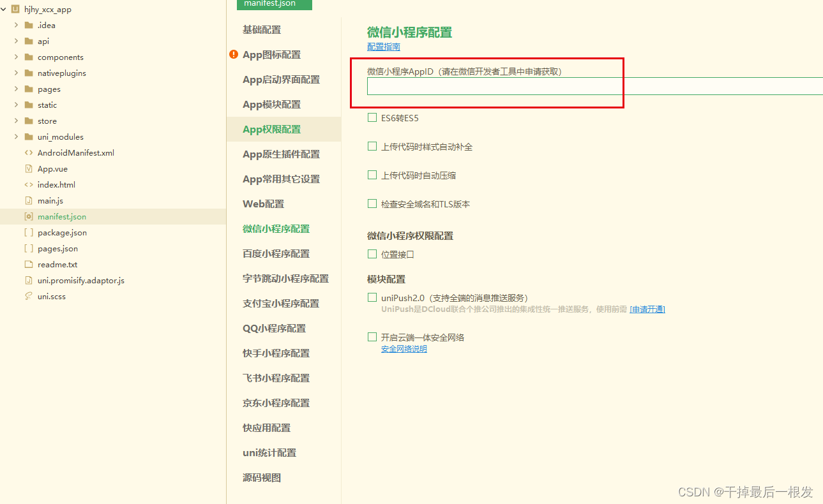Click the static folder icon

point(28,105)
